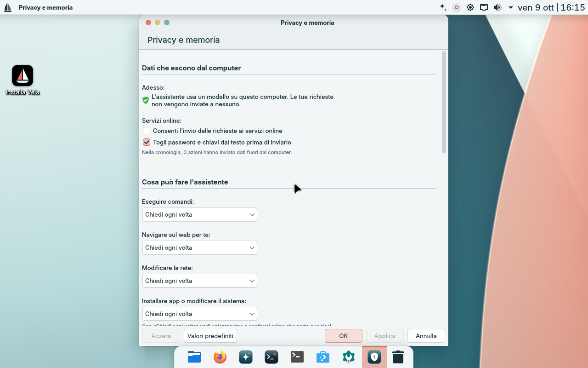Expand 'Installare app o modificare il sistema' dropdown
Image resolution: width=588 pixels, height=368 pixels.
(199, 314)
